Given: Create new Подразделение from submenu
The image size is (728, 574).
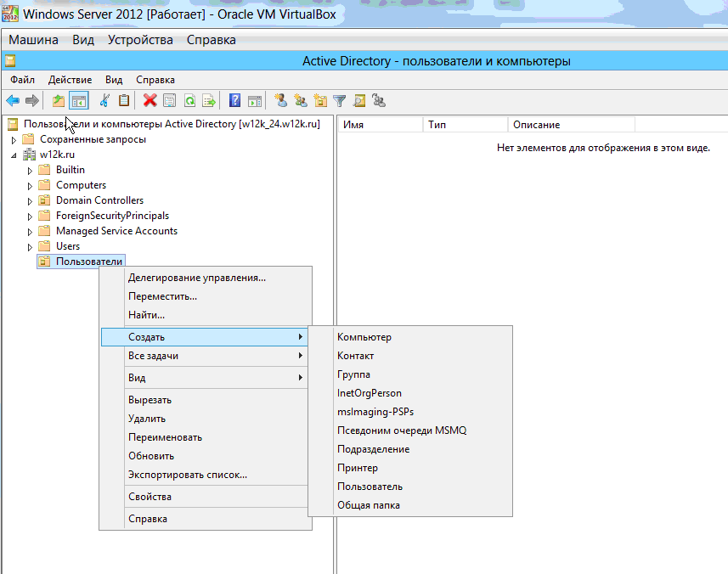Looking at the screenshot, I should tap(410, 449).
